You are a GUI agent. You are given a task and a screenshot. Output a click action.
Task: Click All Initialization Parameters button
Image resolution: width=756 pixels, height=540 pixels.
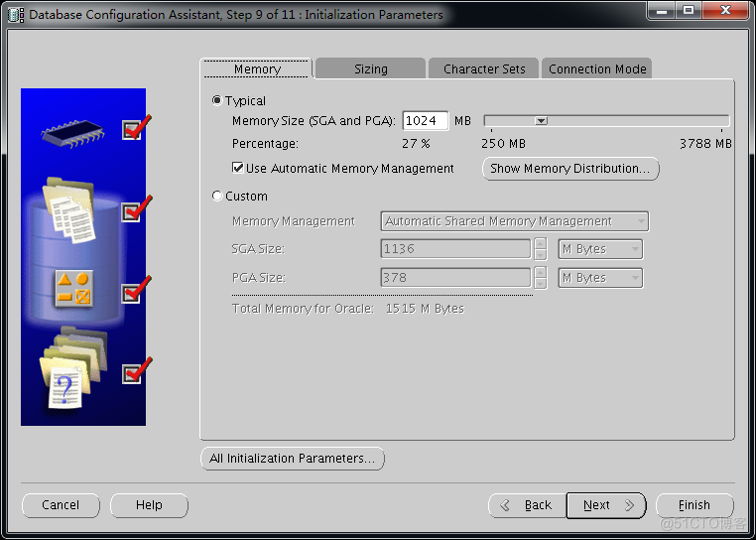[x=292, y=459]
